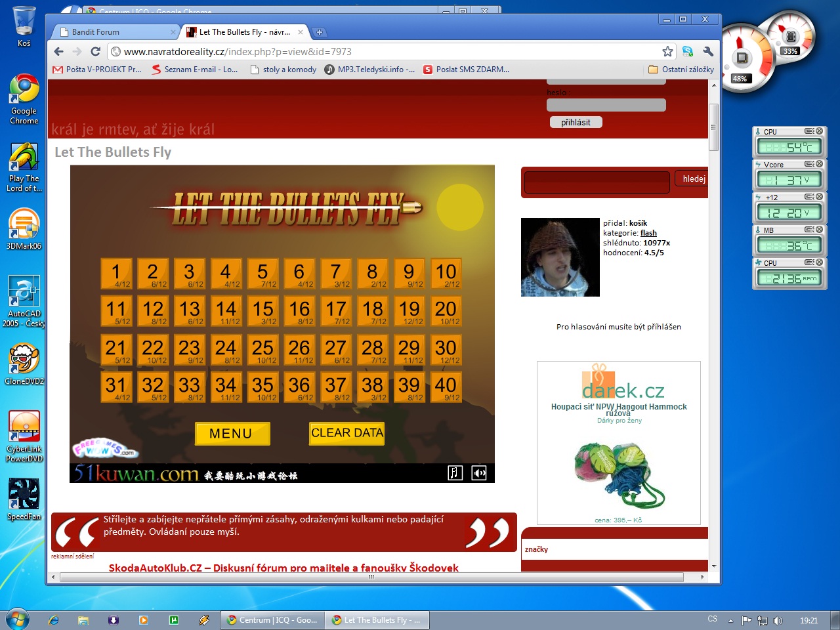Image resolution: width=840 pixels, height=630 pixels.
Task: Open the flash category link
Action: tap(648, 233)
